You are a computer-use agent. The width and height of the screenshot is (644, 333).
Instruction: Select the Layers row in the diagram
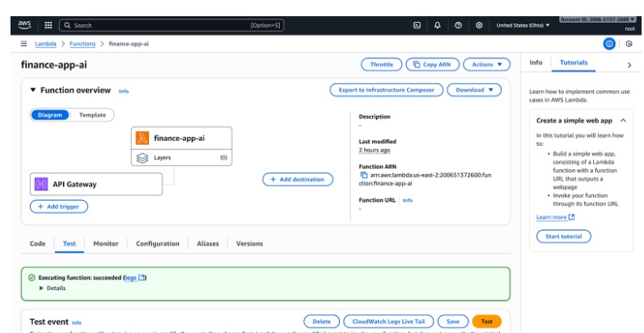click(181, 158)
